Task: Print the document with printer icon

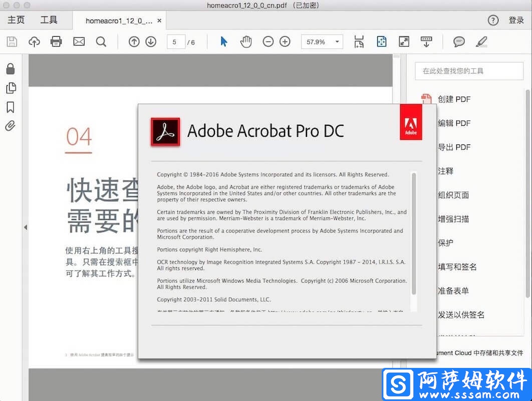Action: pyautogui.click(x=56, y=42)
